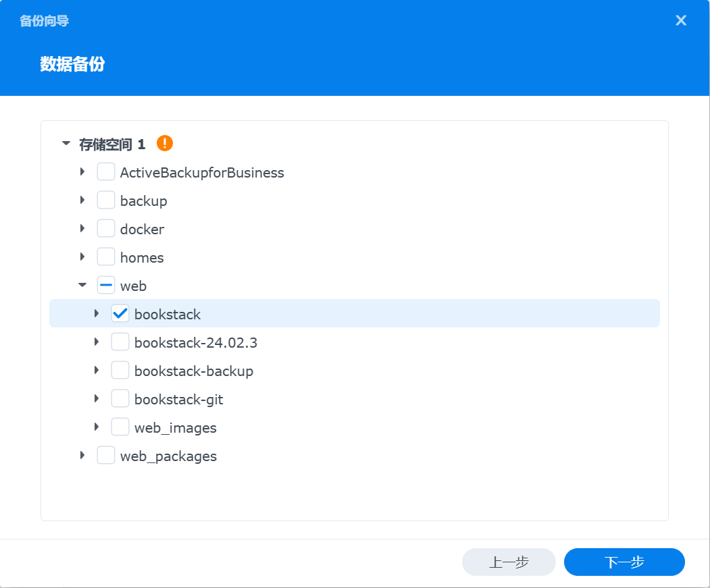Toggle the partially selected web checkbox
710x588 pixels.
point(106,285)
